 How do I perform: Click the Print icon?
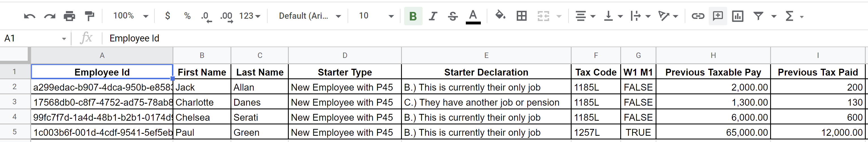click(69, 16)
